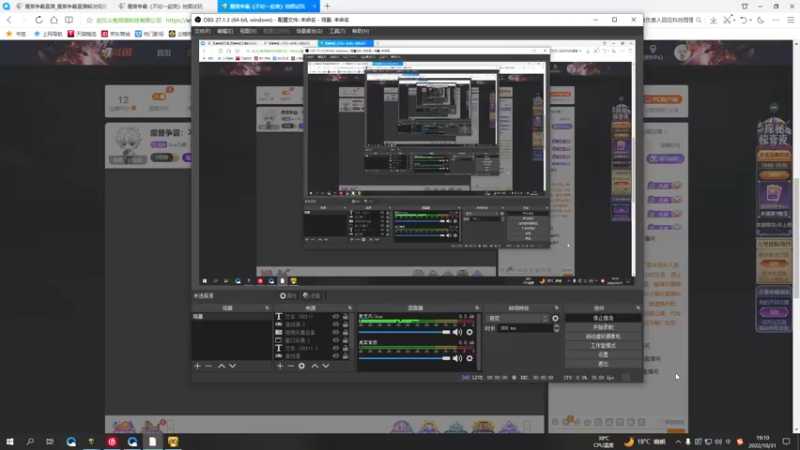
Task: Click the 启动虚拟摄像机 button
Action: 603,336
